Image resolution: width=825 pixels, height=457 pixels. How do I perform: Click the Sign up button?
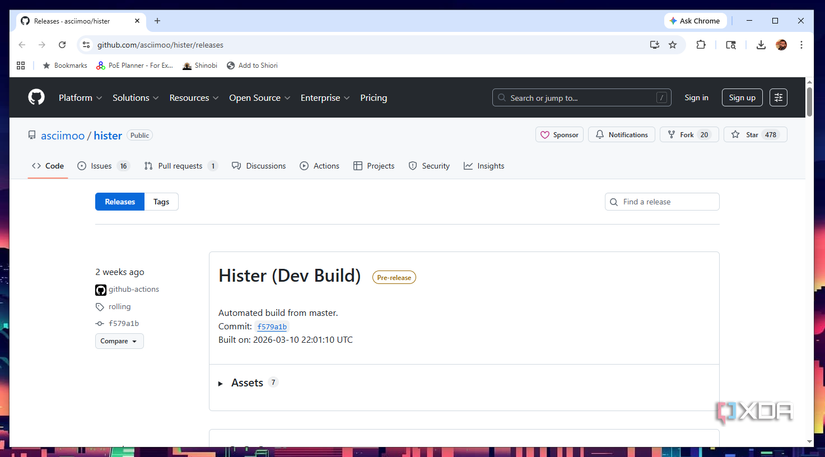tap(742, 97)
